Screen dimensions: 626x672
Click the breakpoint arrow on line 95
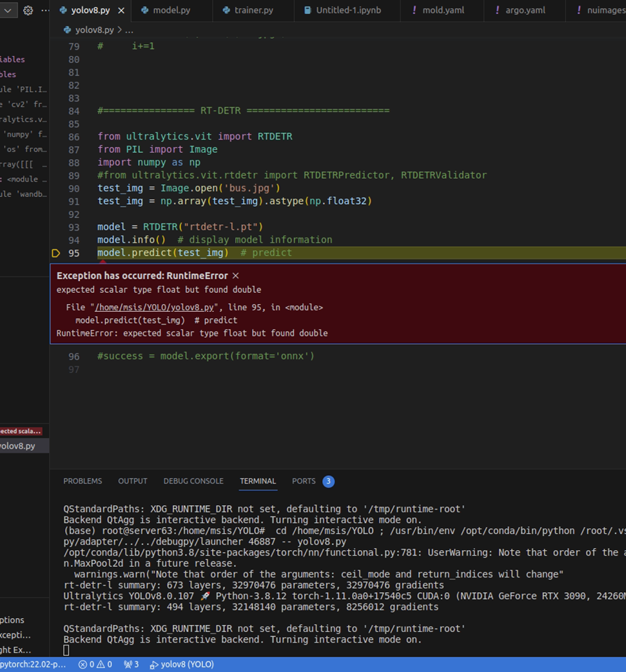55,253
